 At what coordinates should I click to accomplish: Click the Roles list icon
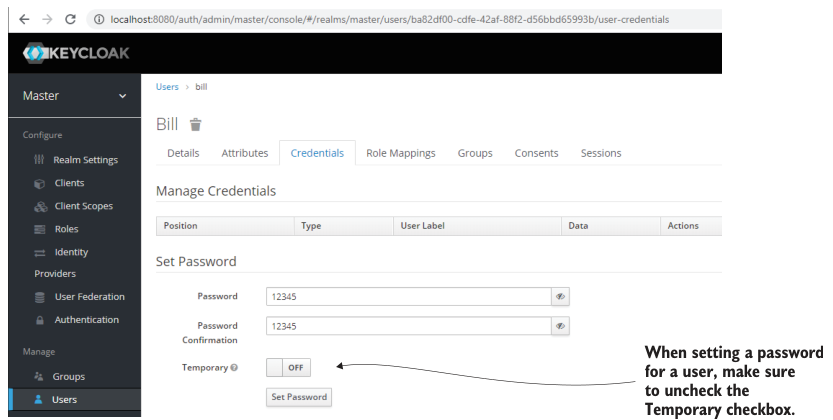[40, 229]
